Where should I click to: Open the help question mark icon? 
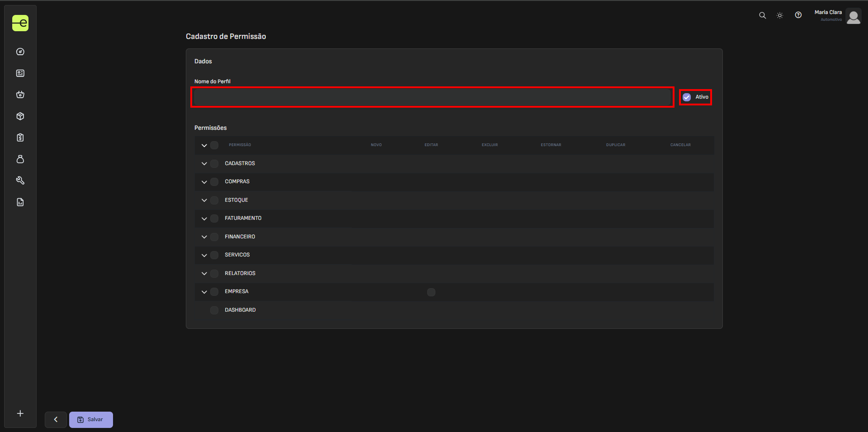798,15
